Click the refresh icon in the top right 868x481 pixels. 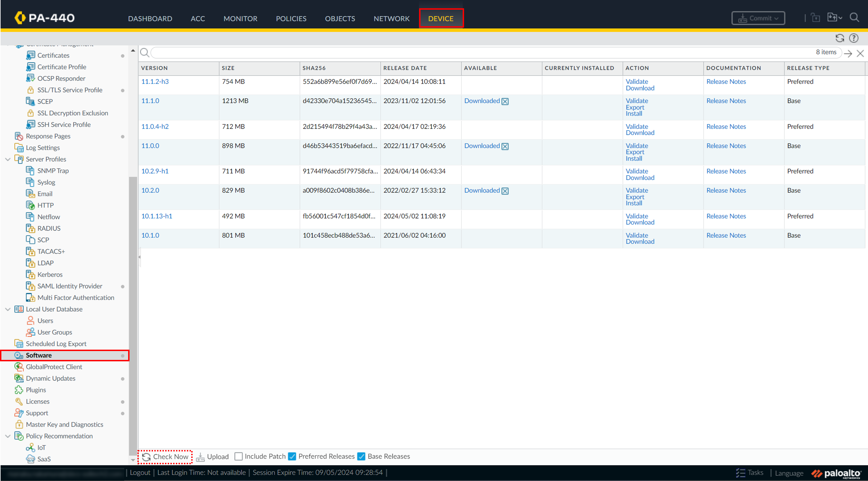click(x=840, y=38)
